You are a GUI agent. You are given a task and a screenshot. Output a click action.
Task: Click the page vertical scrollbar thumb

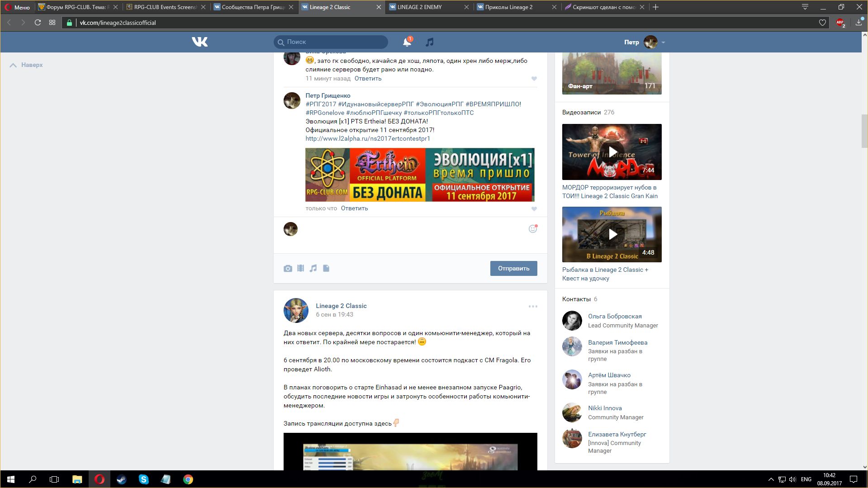click(864, 131)
